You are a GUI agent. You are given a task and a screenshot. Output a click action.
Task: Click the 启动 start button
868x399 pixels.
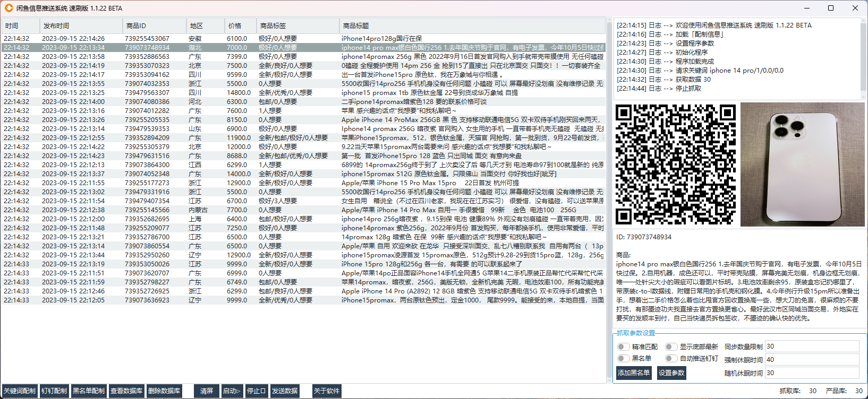coord(232,391)
